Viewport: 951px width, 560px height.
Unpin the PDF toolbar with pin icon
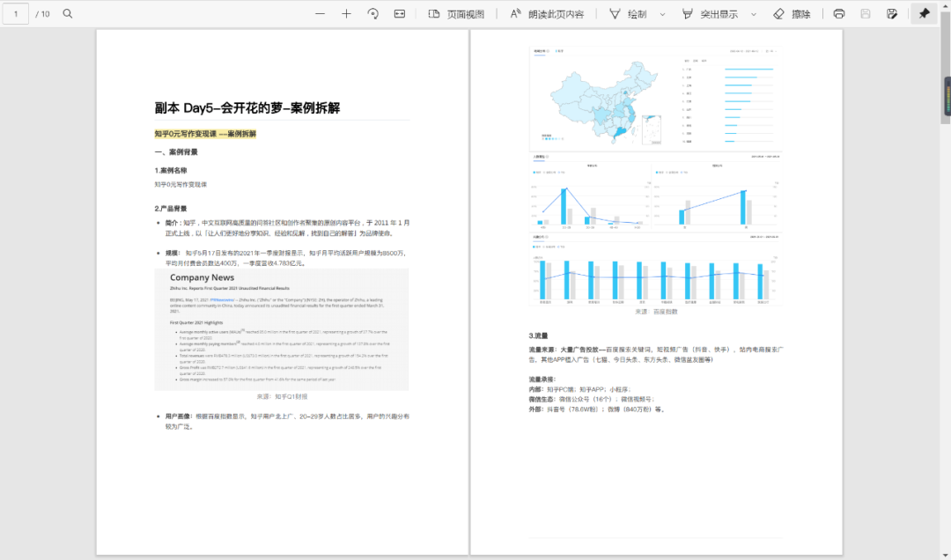[x=925, y=13]
